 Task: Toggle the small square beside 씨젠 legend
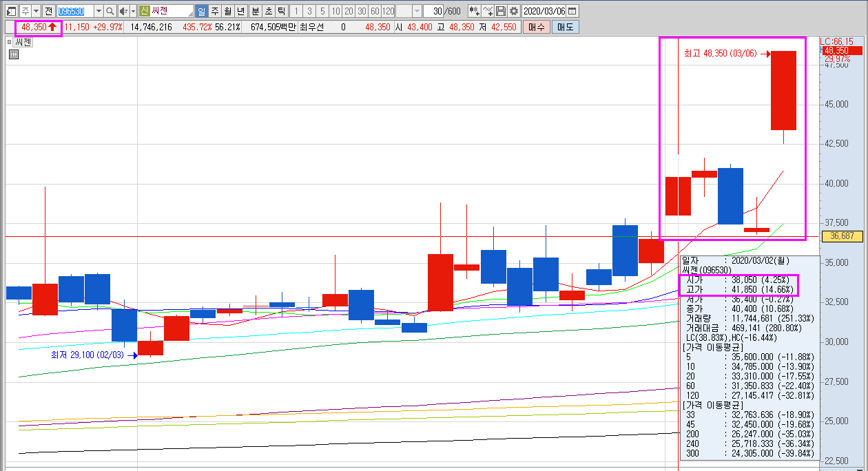click(10, 42)
